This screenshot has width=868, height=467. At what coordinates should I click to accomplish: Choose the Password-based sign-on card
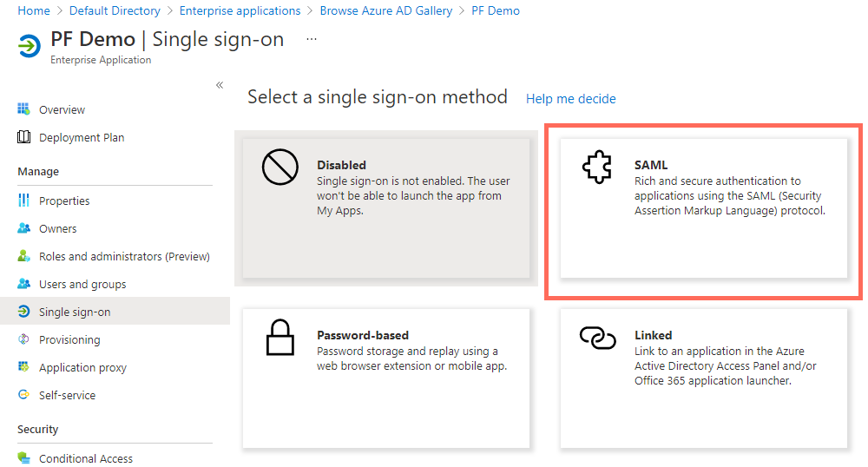coord(386,378)
